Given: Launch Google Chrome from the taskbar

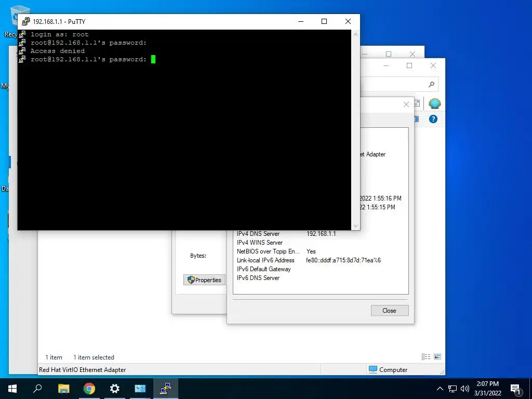Looking at the screenshot, I should click(89, 389).
